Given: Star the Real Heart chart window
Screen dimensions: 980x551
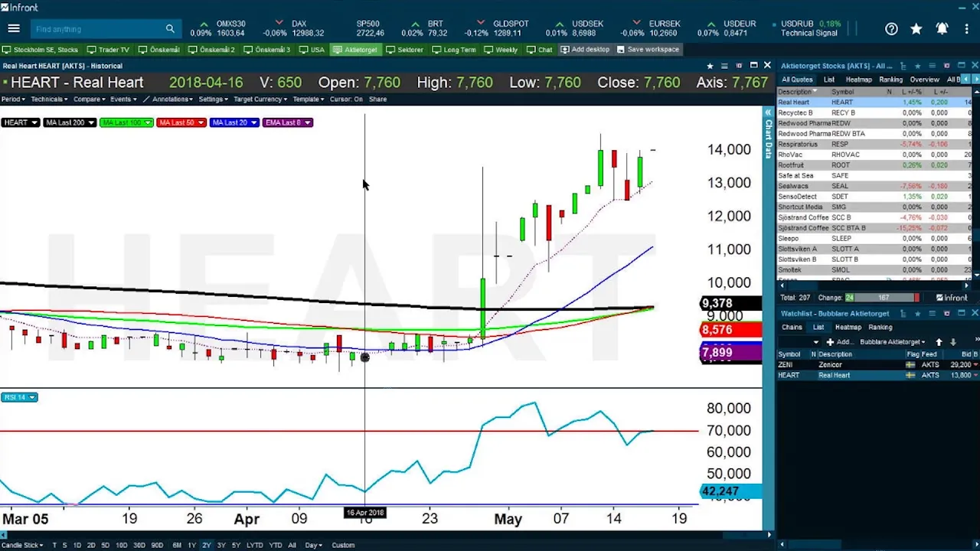Looking at the screenshot, I should 710,66.
